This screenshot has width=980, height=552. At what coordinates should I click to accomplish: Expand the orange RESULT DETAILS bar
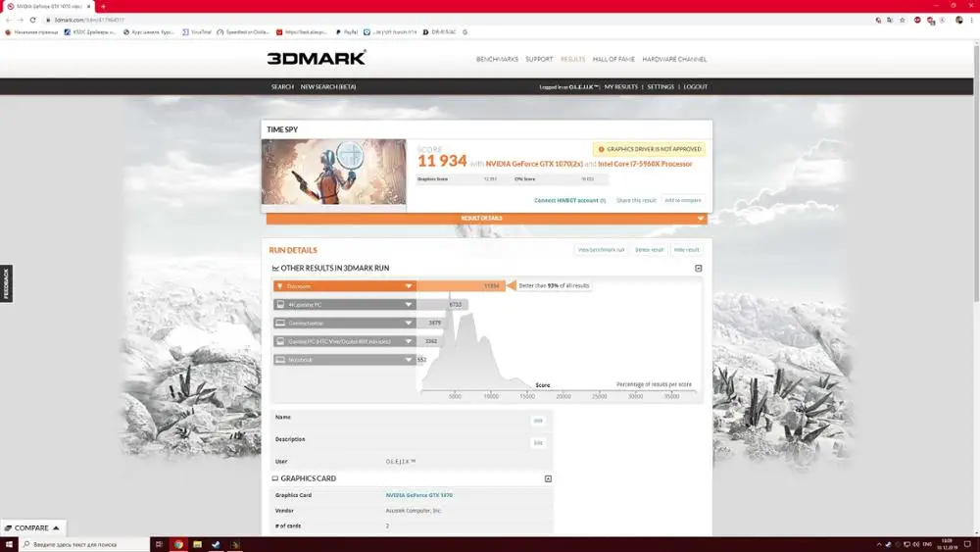click(486, 219)
